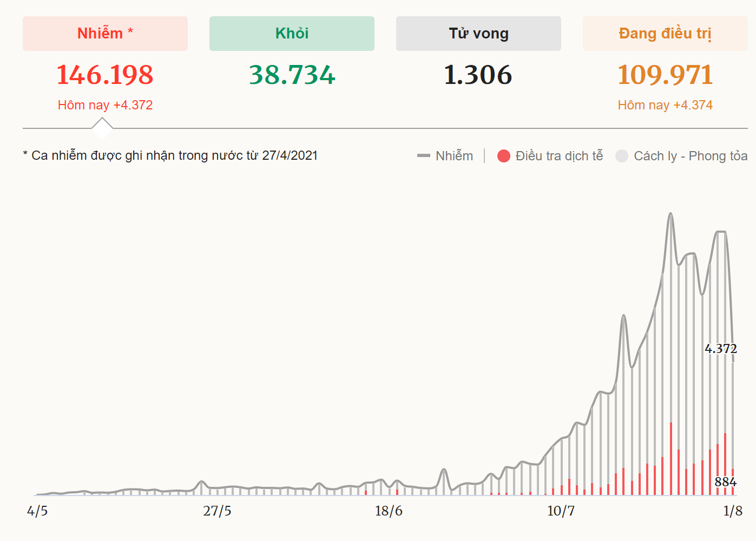Screen dimensions: 756x541
Task: Click the 1/8 axis date label
Action: (x=733, y=511)
